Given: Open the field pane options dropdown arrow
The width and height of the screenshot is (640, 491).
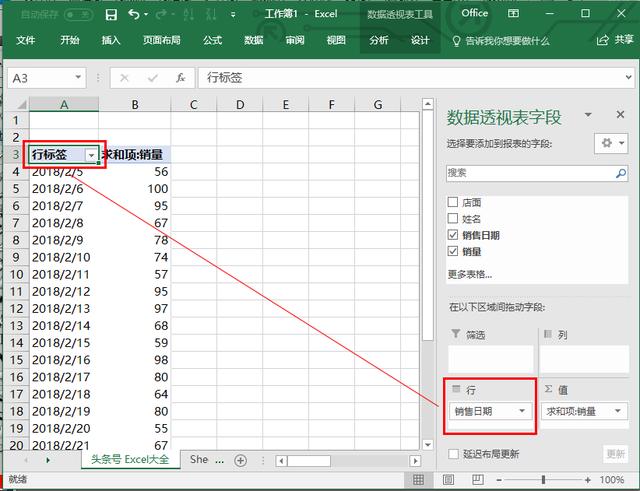Looking at the screenshot, I should coord(588,115).
